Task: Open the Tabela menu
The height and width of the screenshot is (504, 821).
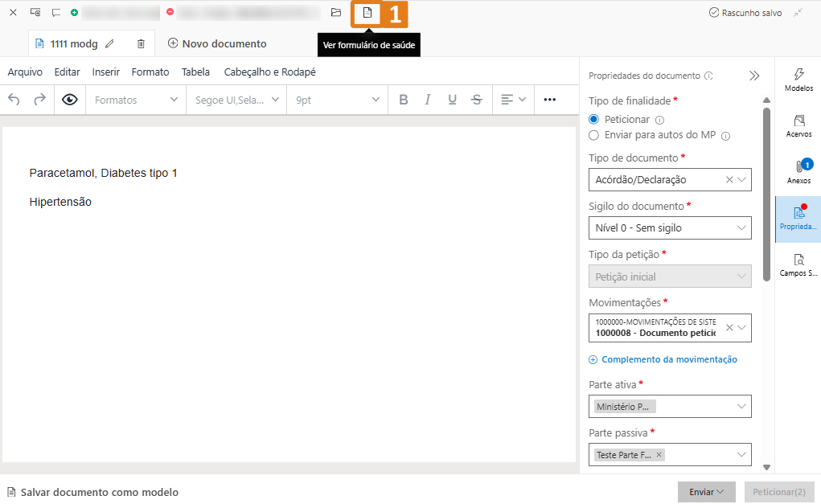Action: [x=196, y=72]
